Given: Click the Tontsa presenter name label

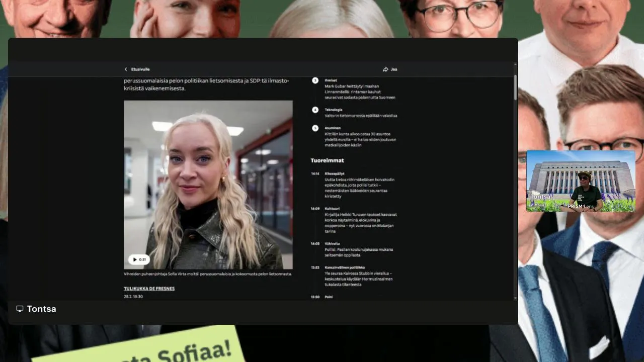Looking at the screenshot, I should [42, 309].
